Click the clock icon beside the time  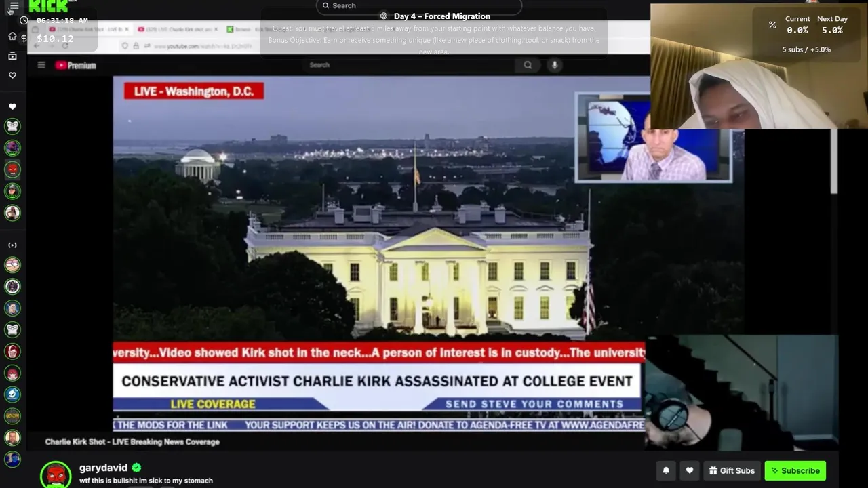[x=24, y=21]
